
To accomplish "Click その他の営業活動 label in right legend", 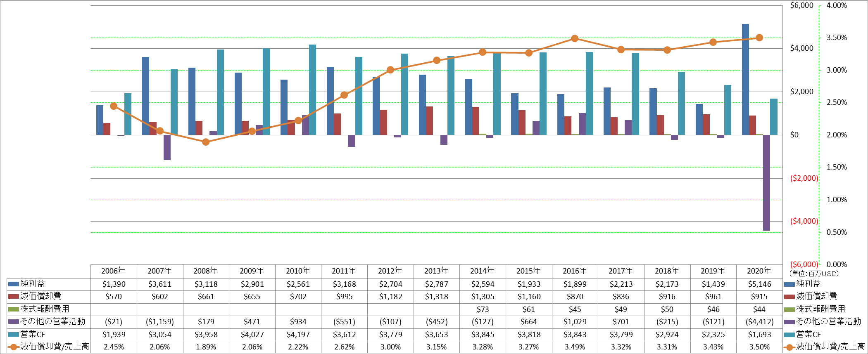I will [x=828, y=321].
